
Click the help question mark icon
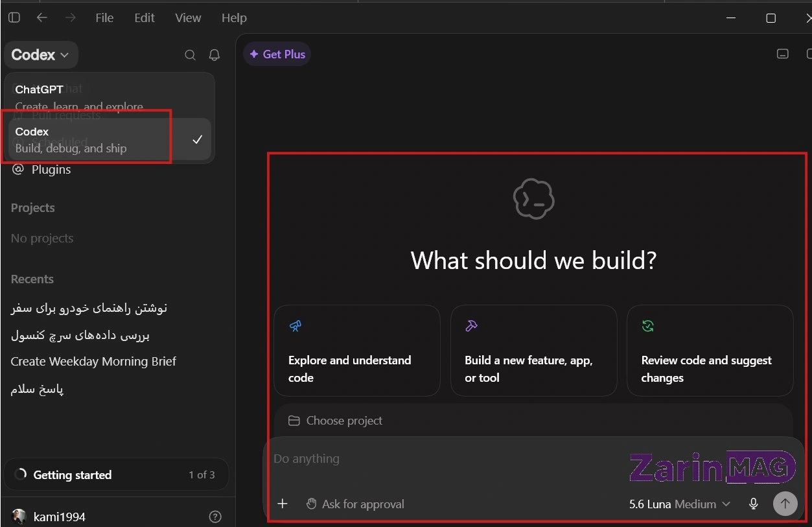tap(216, 517)
